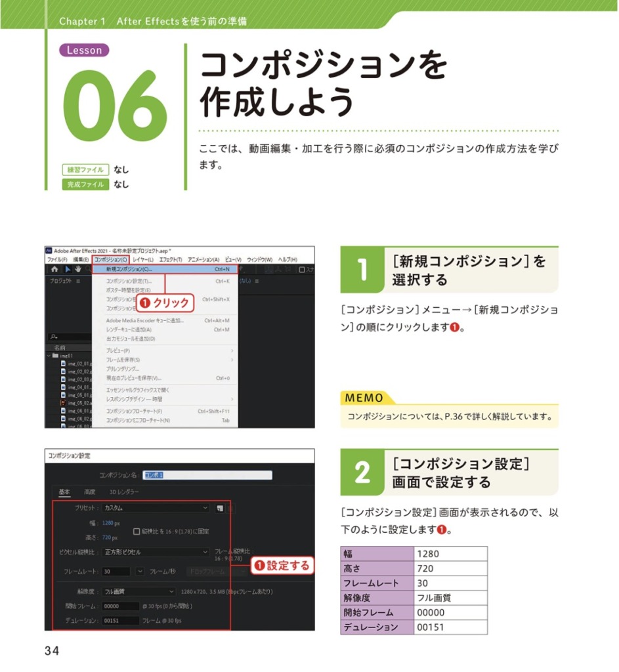The width and height of the screenshot is (619, 672).
Task: Open the ドロップフレーム dropdown
Action: tap(217, 572)
